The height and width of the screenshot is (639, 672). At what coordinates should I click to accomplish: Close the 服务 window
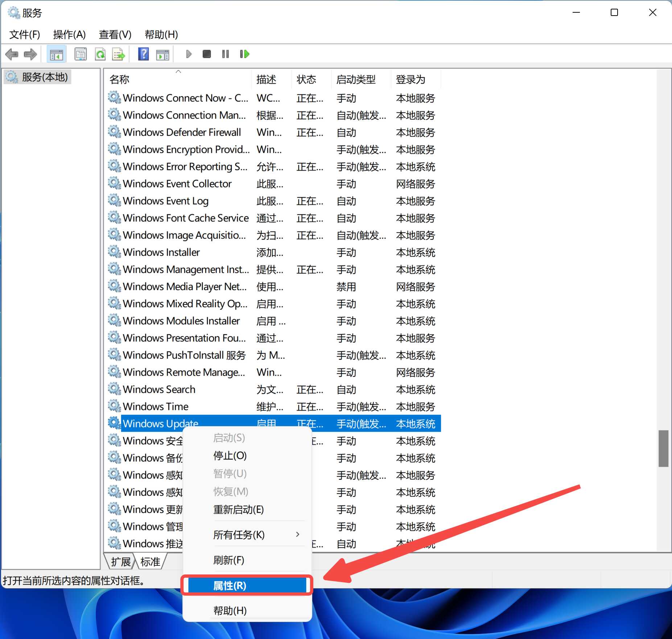click(x=652, y=13)
